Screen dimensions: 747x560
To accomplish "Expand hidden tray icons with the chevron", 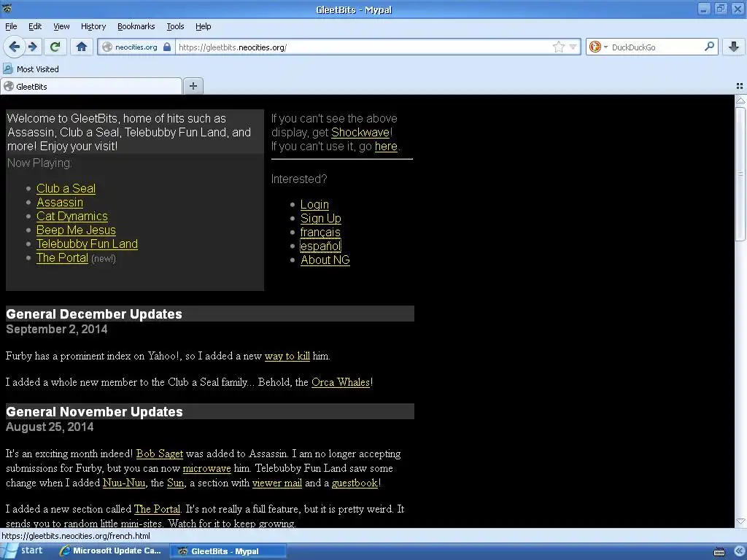I will 739,551.
